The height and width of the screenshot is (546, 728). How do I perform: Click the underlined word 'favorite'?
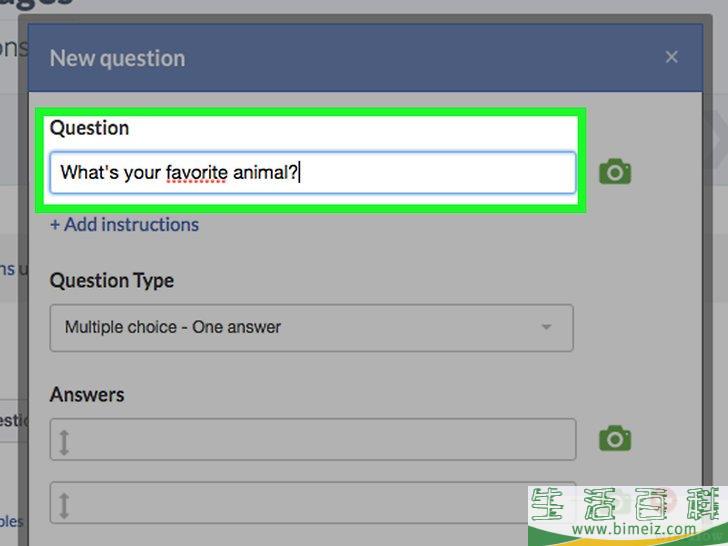click(x=196, y=173)
